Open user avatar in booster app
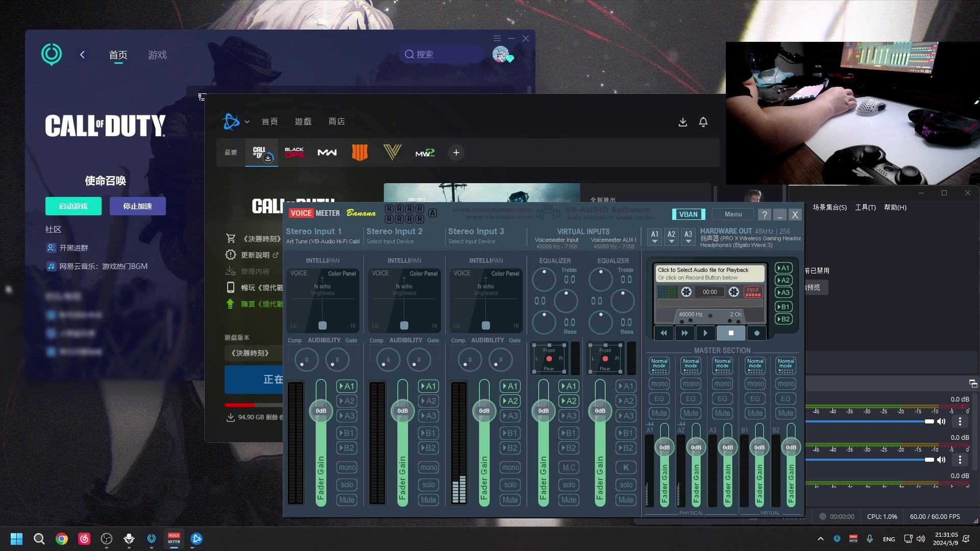980x551 pixels. tap(501, 54)
